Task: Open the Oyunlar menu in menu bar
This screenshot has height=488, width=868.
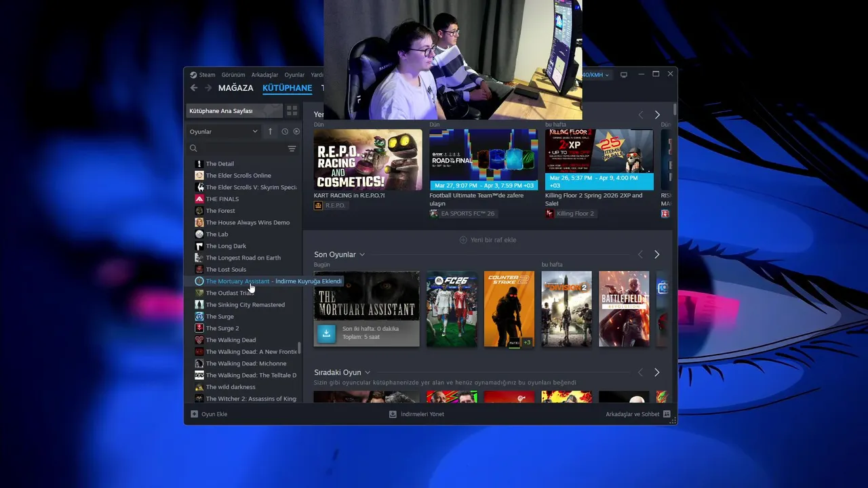Action: (x=294, y=75)
